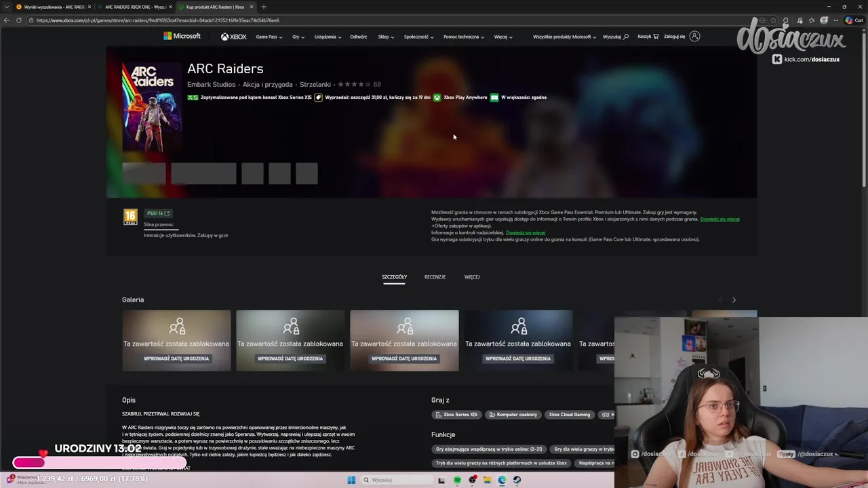Open the Koszyk shopping cart

pos(648,37)
